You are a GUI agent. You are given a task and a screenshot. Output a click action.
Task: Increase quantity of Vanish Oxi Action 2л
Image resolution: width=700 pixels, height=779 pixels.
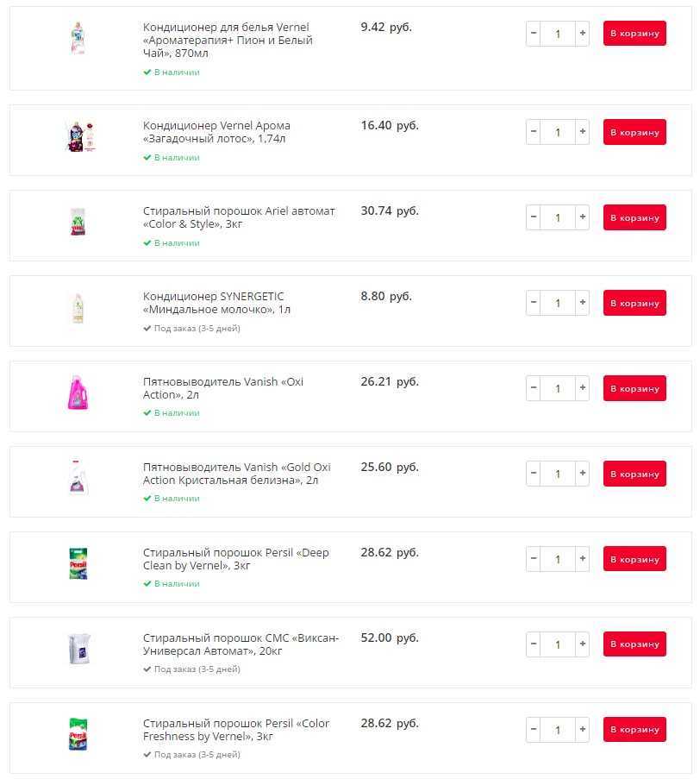[583, 388]
